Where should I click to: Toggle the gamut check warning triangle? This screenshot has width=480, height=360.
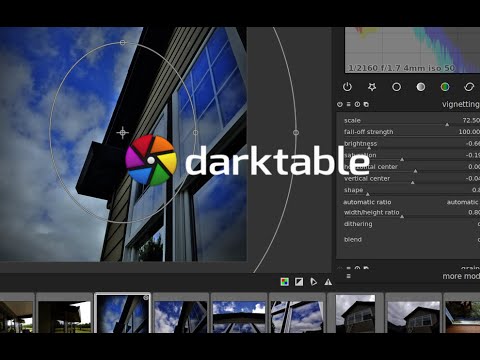(x=328, y=282)
